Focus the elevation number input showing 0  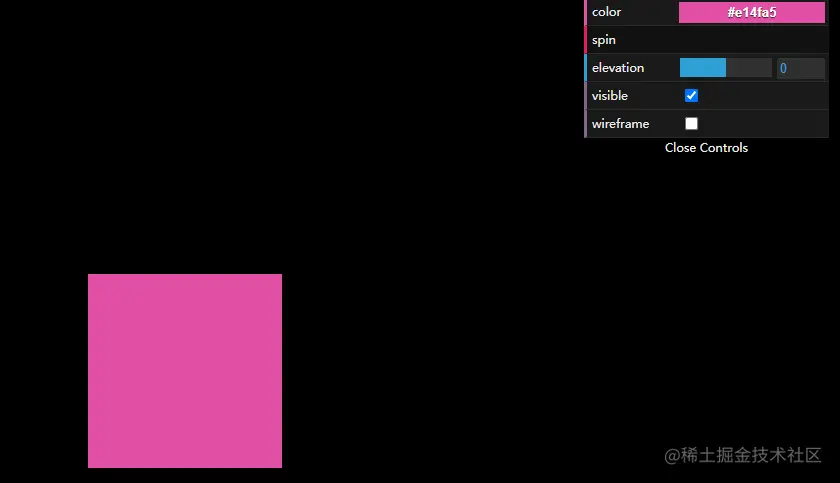pos(801,68)
